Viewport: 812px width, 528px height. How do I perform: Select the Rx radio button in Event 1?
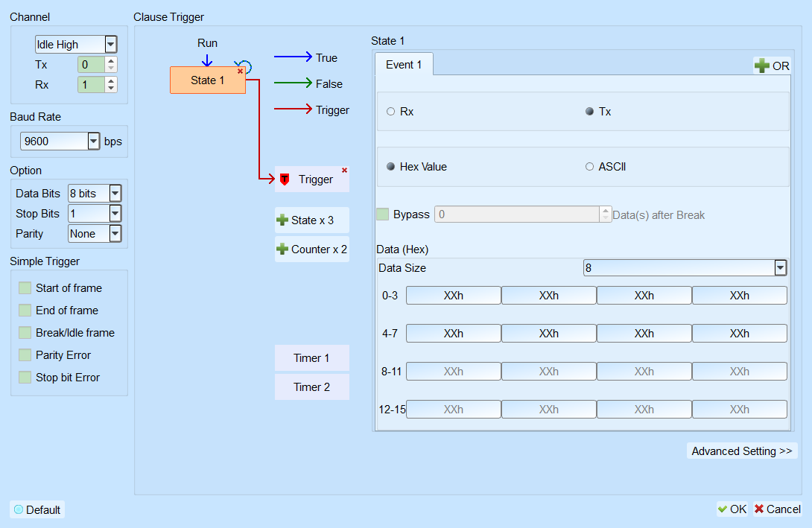[x=391, y=111]
